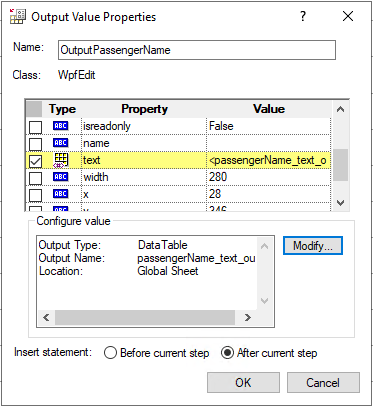Image resolution: width=373 pixels, height=407 pixels.
Task: Uncheck the text property checkbox
Action: pyautogui.click(x=36, y=161)
